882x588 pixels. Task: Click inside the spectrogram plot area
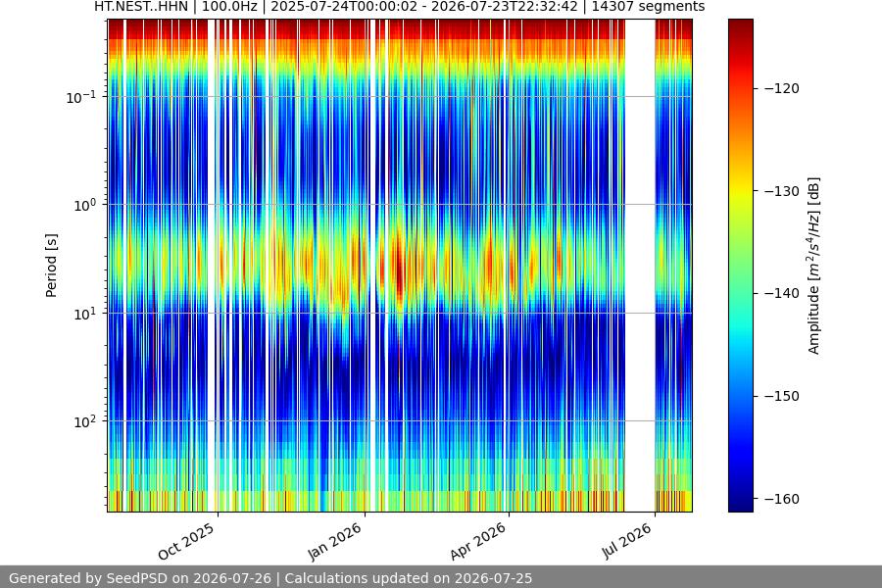click(x=400, y=266)
